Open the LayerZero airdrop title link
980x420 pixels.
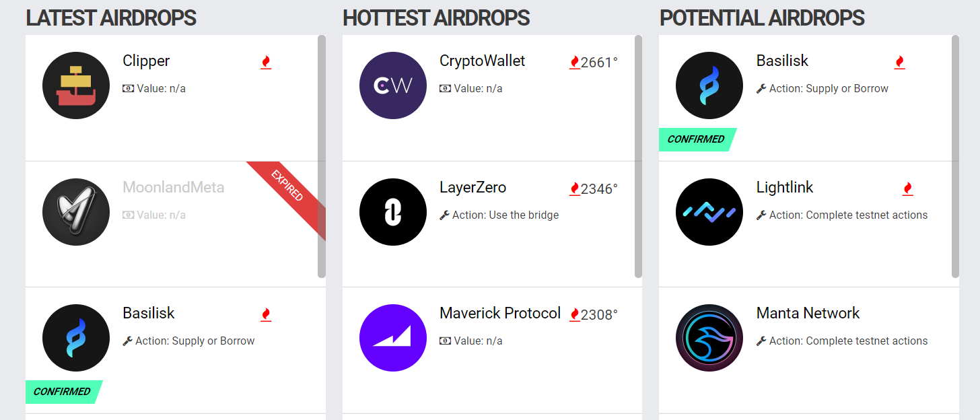coord(473,187)
